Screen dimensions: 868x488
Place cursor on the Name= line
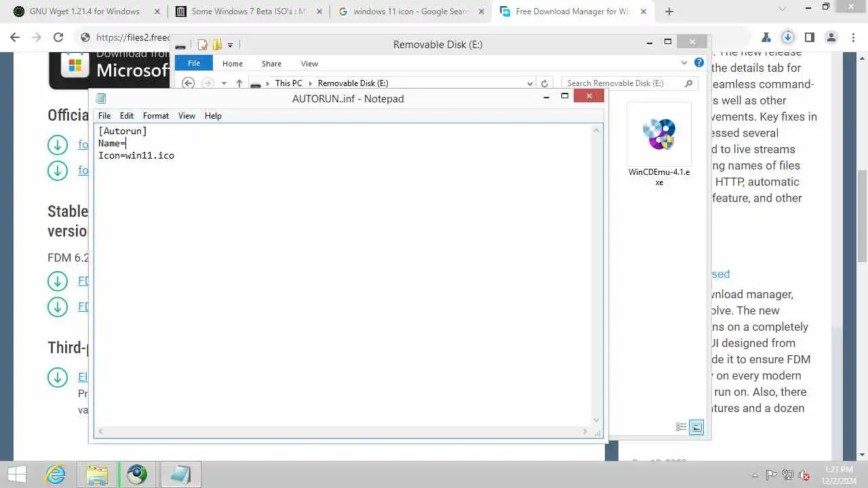[x=112, y=143]
